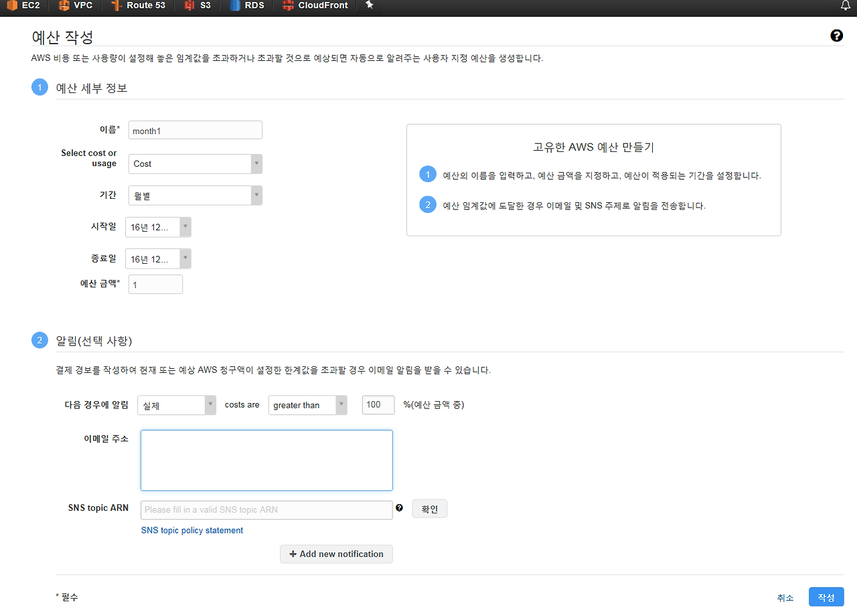Open RDS service shortcut icon
857x616 pixels.
point(235,5)
